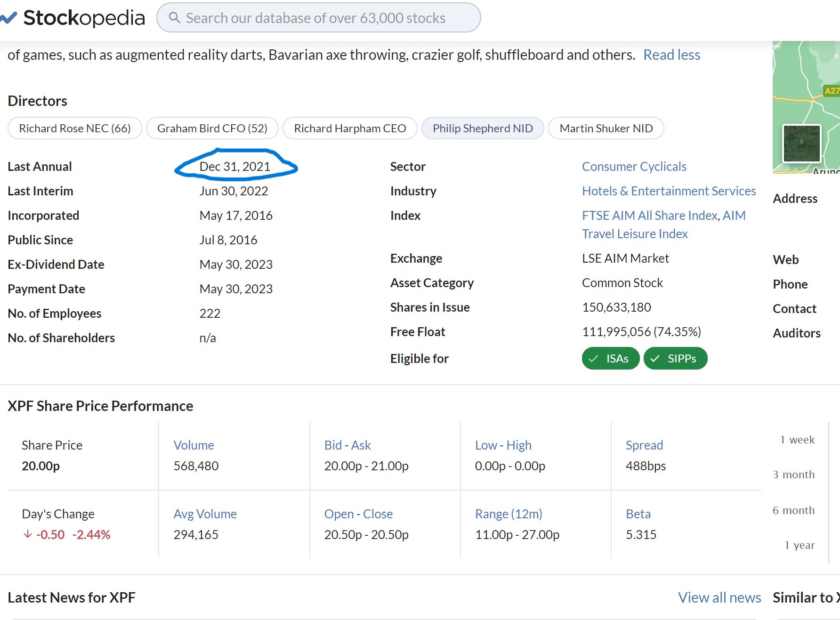Click the avg volume value 294,165
The width and height of the screenshot is (840, 620).
point(196,534)
